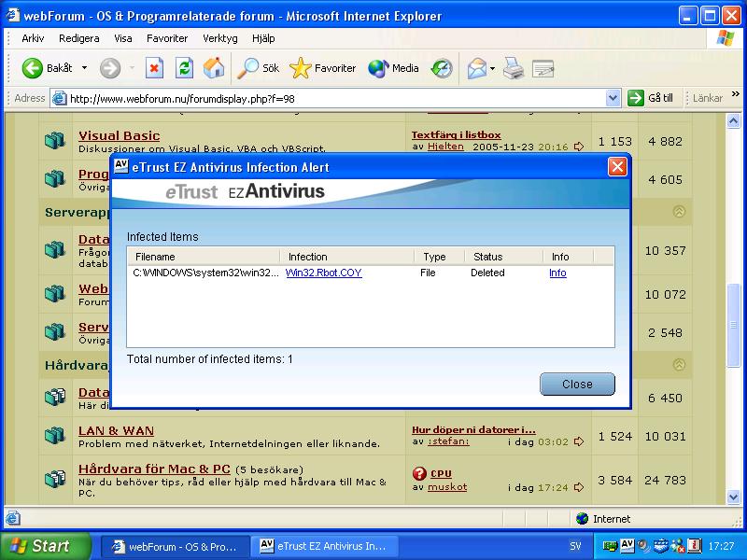Viewport: 747px width, 560px height.
Task: Collapse the Hårdvara category chevron
Action: click(x=679, y=365)
